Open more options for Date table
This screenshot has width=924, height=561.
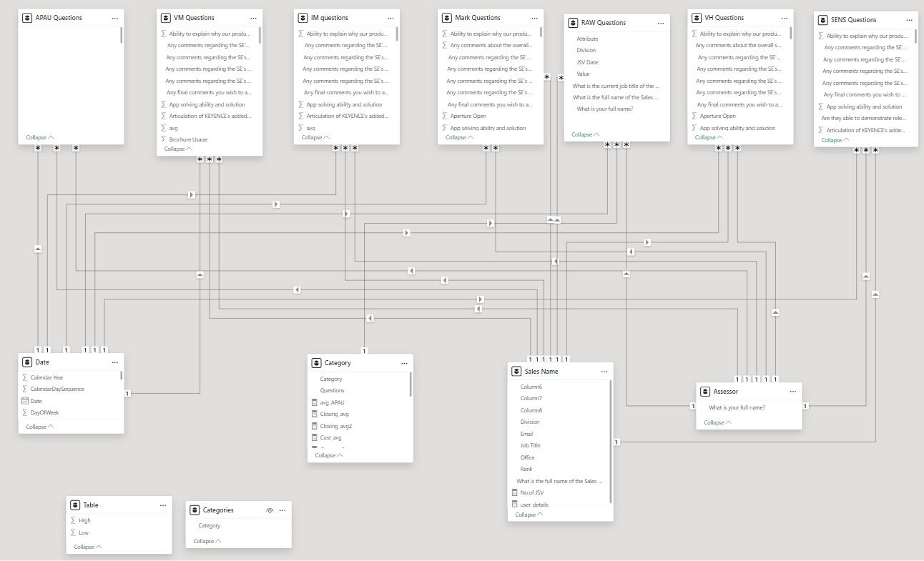pyautogui.click(x=115, y=362)
